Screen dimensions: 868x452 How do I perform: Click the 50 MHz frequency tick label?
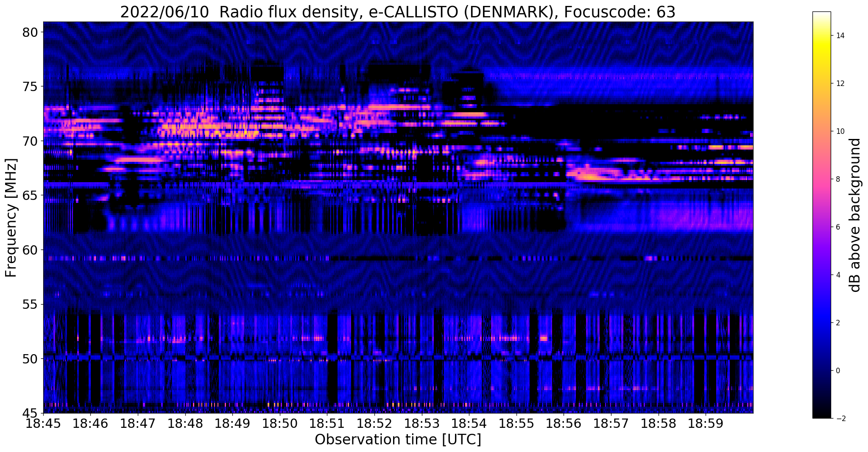point(30,359)
